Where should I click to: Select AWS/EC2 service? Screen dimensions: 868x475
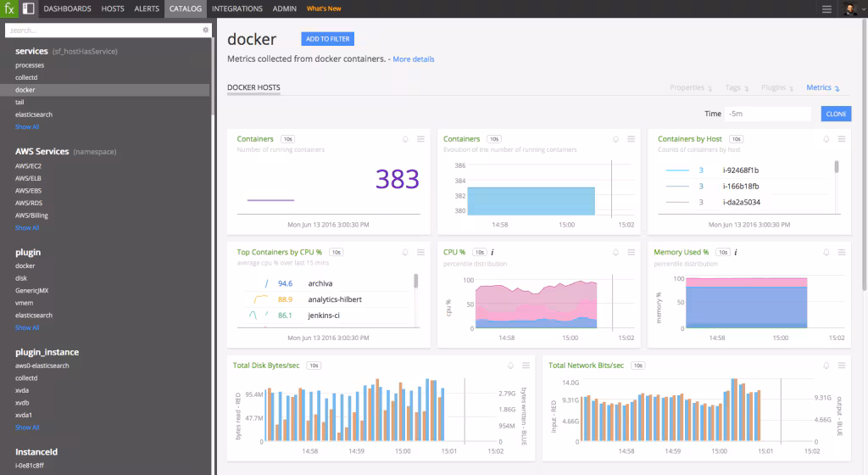(x=28, y=166)
